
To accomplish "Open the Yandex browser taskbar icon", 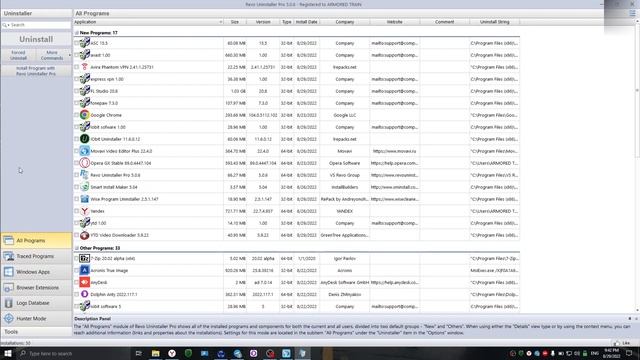I will pyautogui.click(x=172, y=353).
